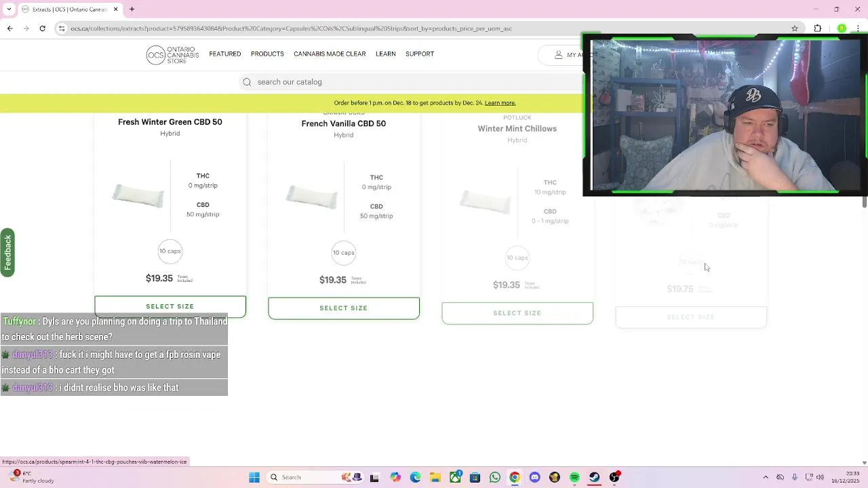Open WhatsApp from the taskbar
This screenshot has width=868, height=488.
coord(495,477)
